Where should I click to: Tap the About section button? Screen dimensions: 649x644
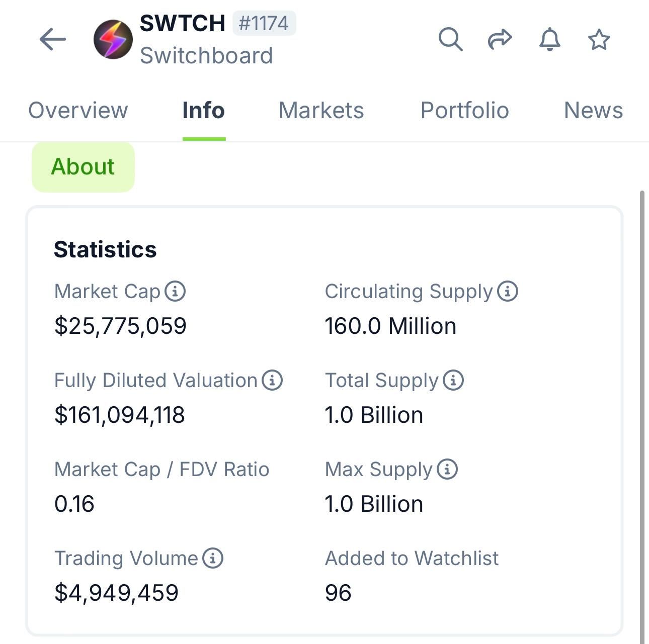[x=83, y=167]
